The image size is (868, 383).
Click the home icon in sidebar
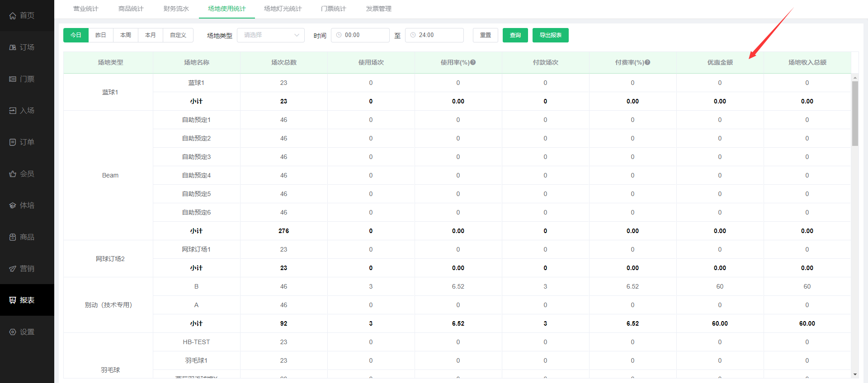(13, 16)
